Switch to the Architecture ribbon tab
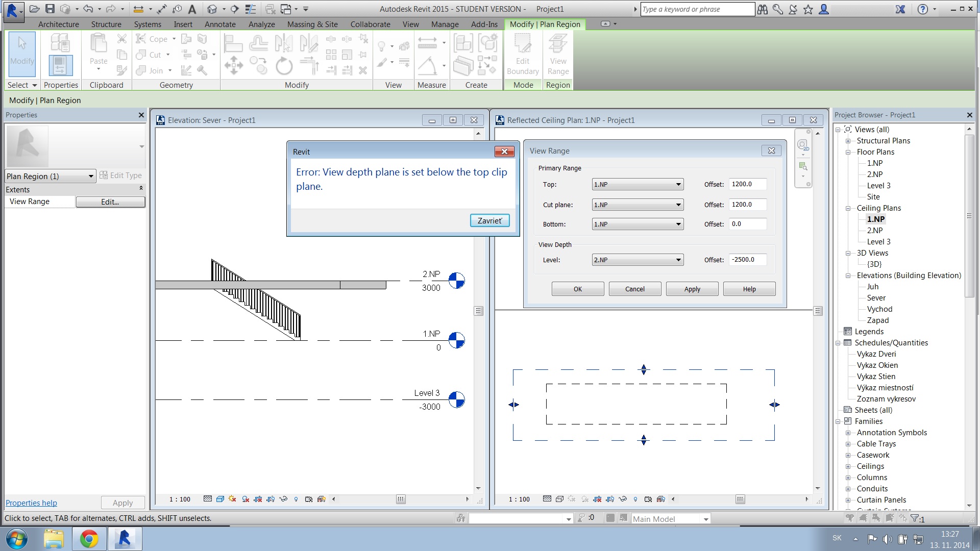Image resolution: width=980 pixels, height=551 pixels. [x=58, y=24]
